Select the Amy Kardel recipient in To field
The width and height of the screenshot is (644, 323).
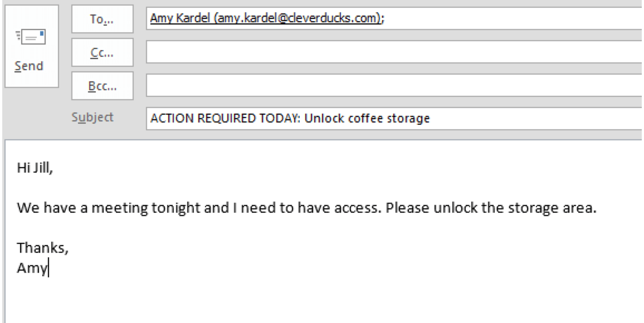[264, 19]
